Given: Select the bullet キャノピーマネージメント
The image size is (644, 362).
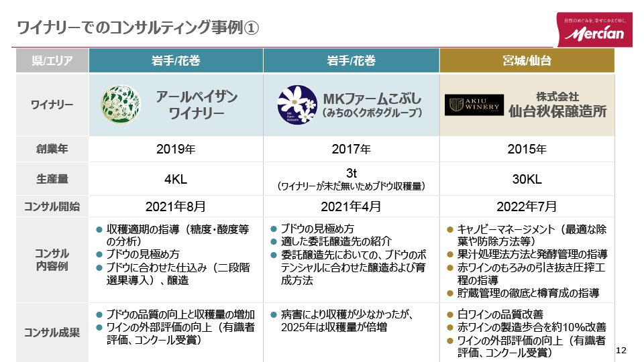Looking at the screenshot, I should pyautogui.click(x=532, y=235).
